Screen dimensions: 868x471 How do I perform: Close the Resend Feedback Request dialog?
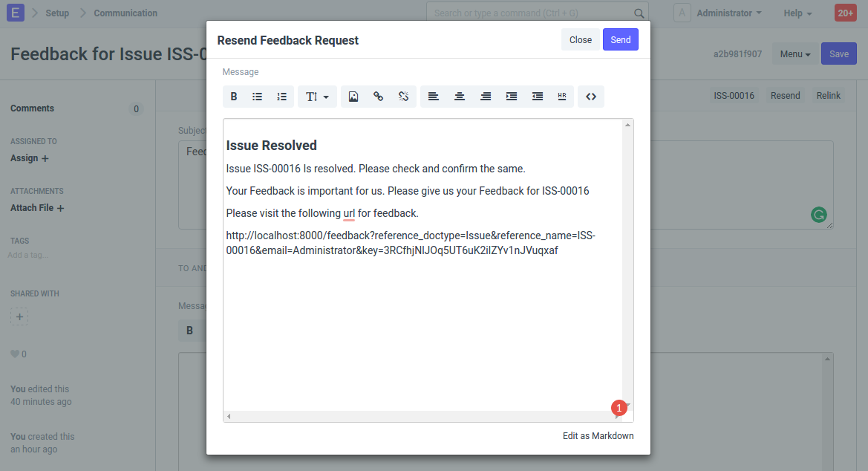(580, 40)
